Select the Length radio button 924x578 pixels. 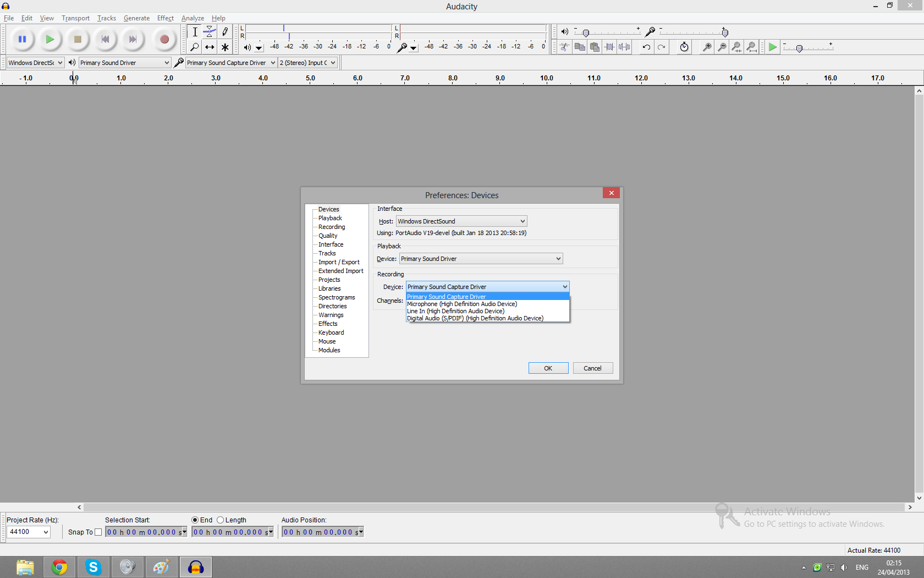coord(221,520)
